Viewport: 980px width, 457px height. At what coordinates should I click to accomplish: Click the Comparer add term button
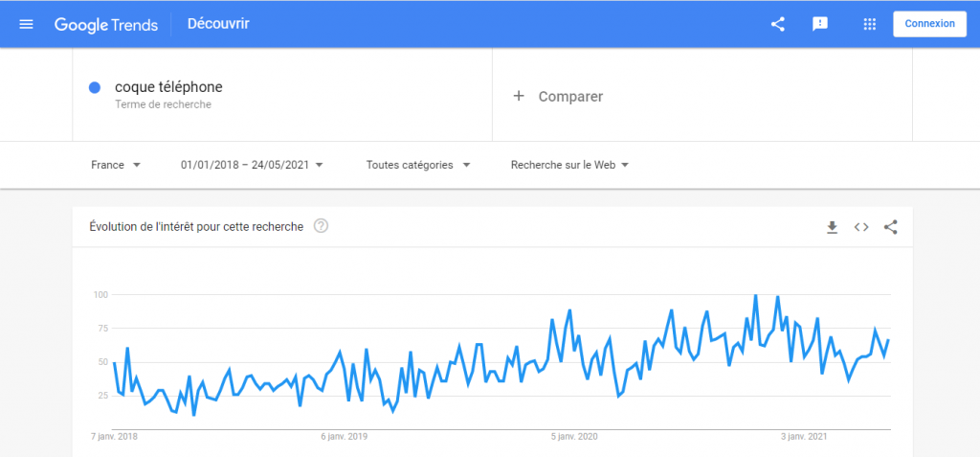570,96
